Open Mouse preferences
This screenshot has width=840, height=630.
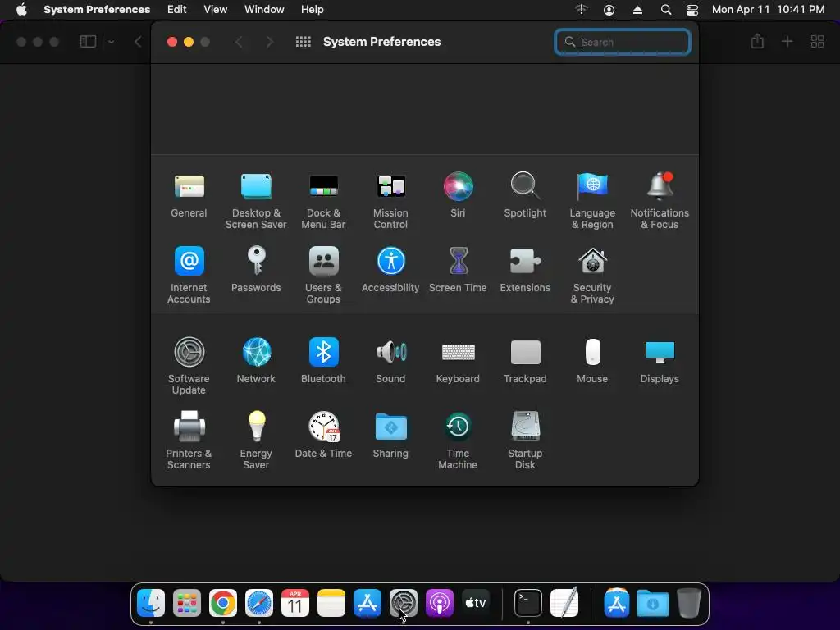(x=592, y=361)
